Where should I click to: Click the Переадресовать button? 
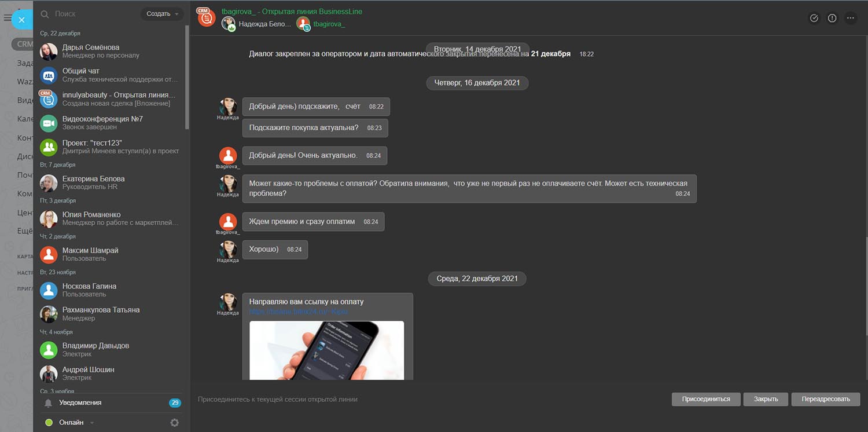[826, 399]
